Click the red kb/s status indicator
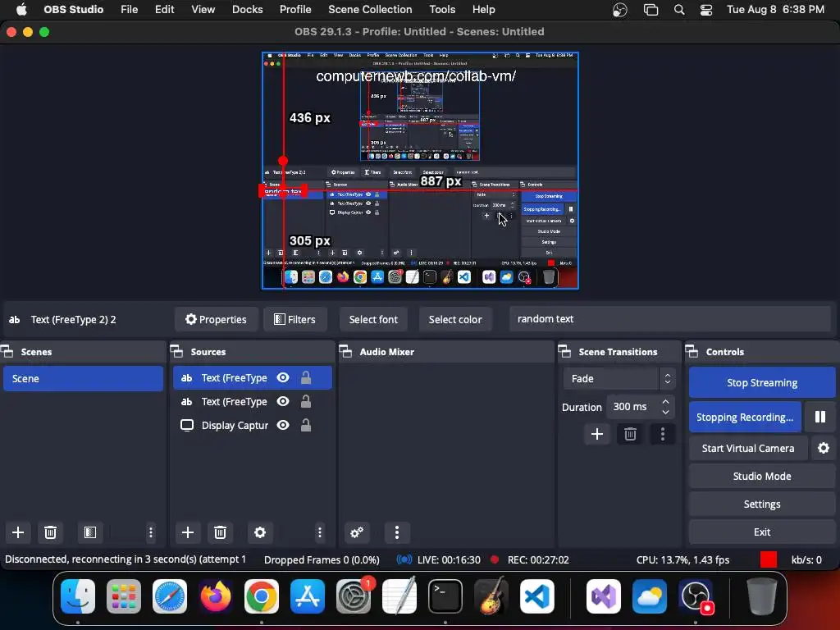Image resolution: width=840 pixels, height=630 pixels. point(768,559)
